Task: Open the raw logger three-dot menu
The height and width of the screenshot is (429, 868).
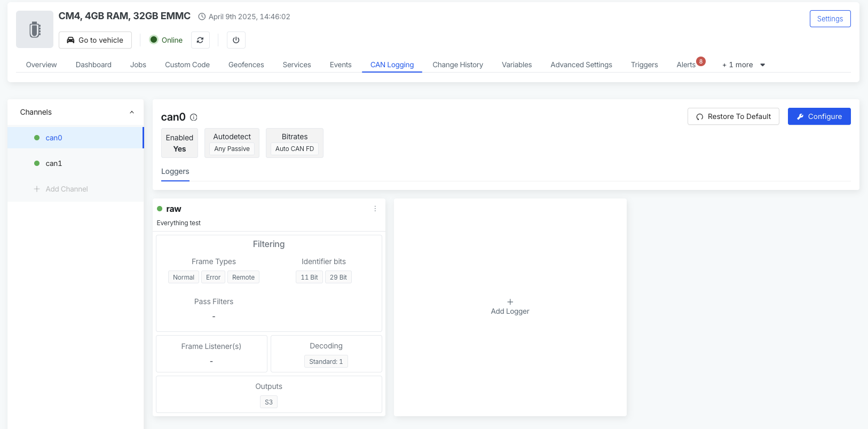Action: tap(375, 209)
